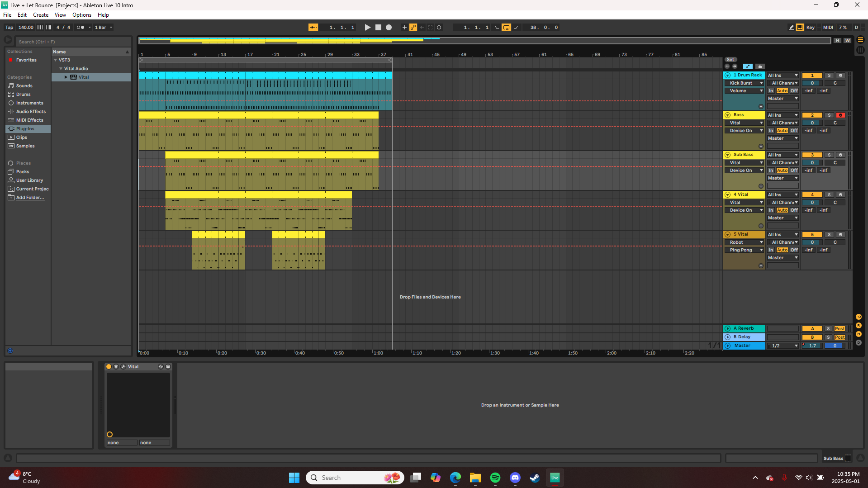Toggle the arrangement Loop switch
This screenshot has width=868, height=488.
pos(506,28)
